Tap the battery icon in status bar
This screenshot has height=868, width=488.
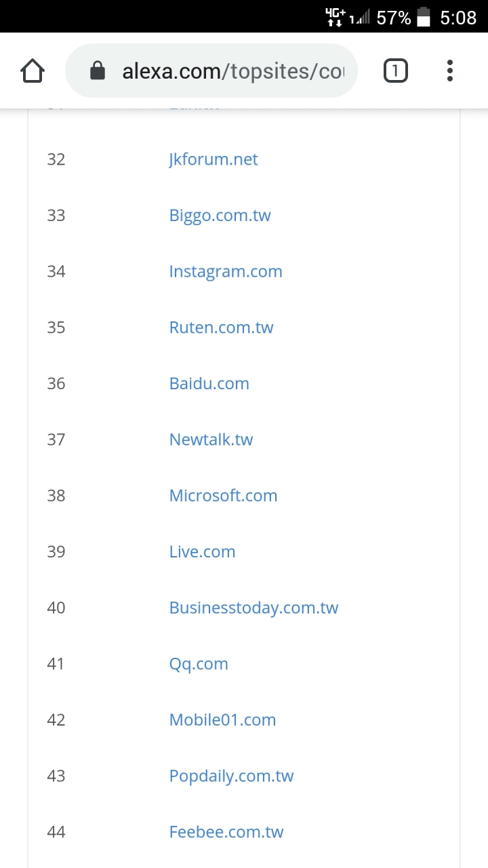coord(424,17)
